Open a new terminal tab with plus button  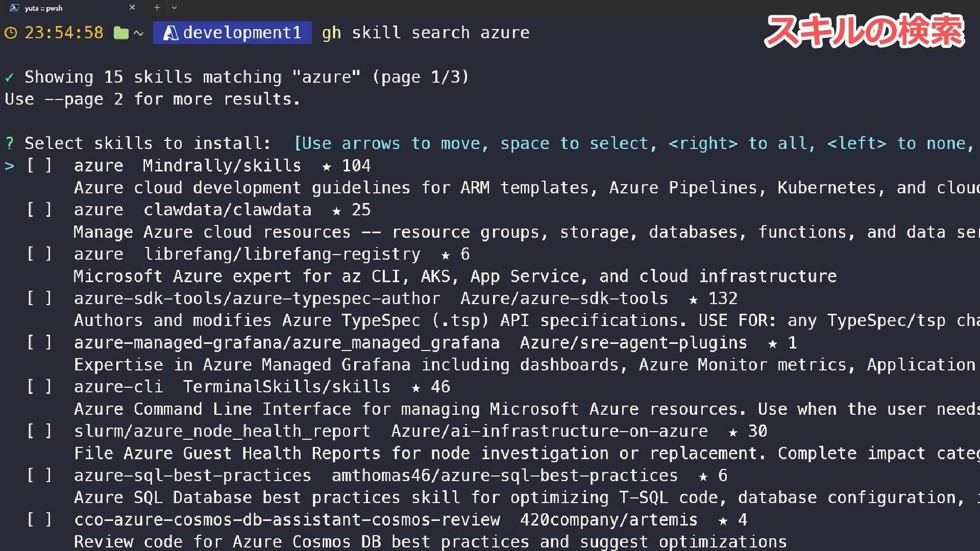(x=157, y=8)
